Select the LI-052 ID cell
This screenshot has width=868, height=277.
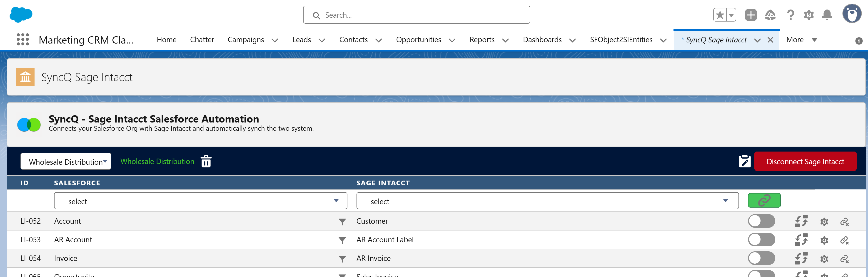30,221
